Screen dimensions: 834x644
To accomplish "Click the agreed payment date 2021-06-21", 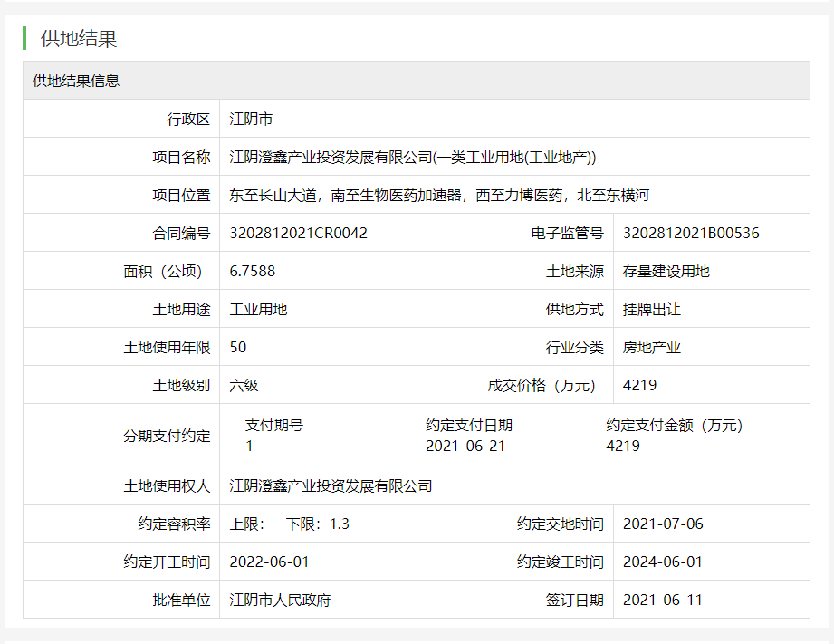I will tap(465, 446).
